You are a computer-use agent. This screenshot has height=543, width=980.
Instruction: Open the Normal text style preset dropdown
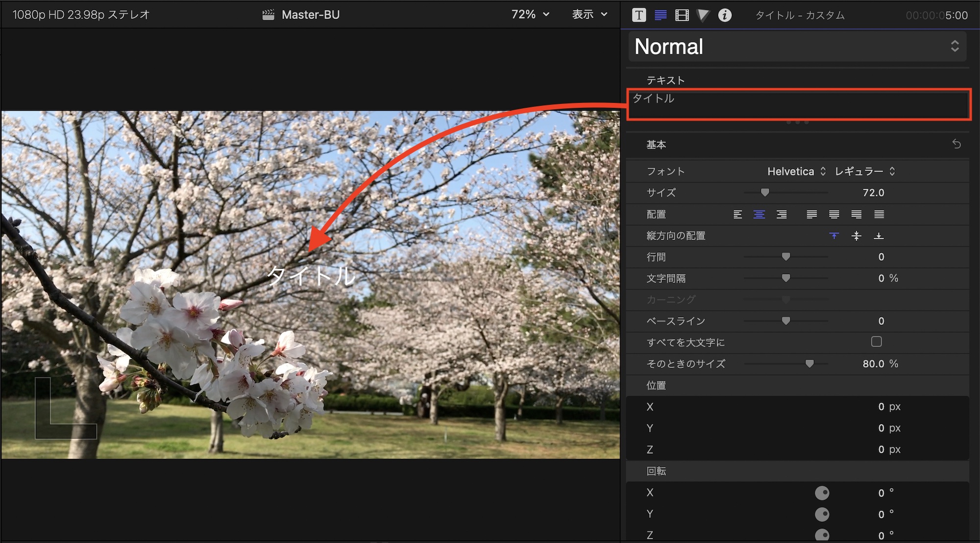coord(797,47)
